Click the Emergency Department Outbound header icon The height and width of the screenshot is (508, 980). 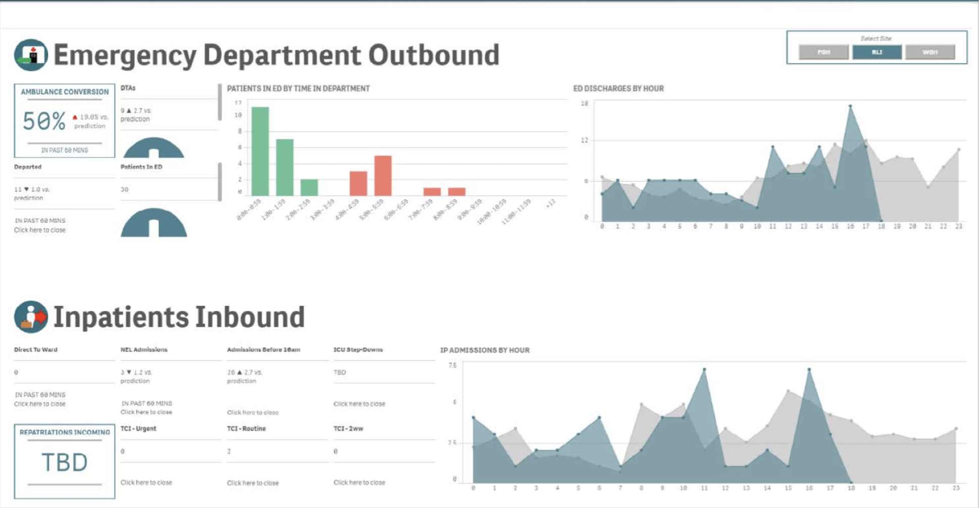click(x=31, y=55)
